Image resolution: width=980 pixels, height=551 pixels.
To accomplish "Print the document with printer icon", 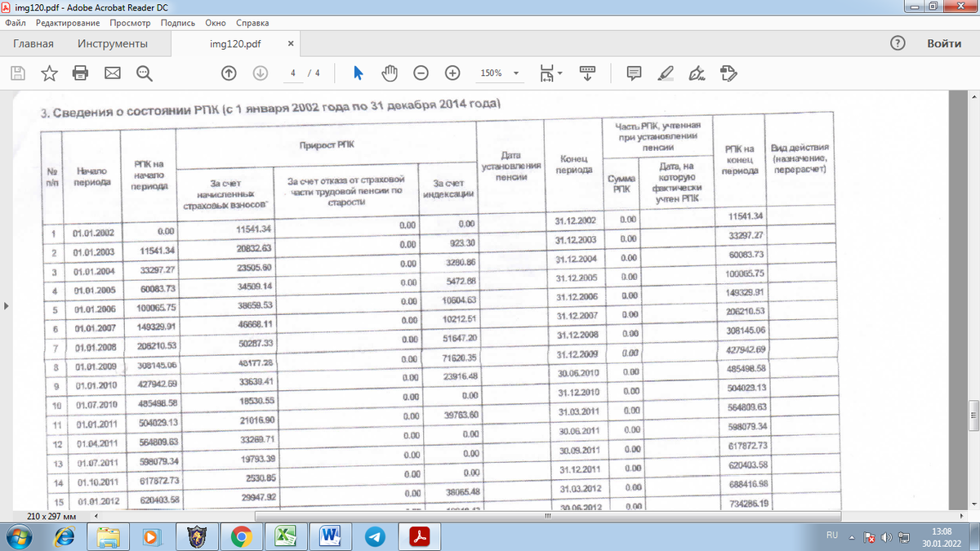I will 80,73.
